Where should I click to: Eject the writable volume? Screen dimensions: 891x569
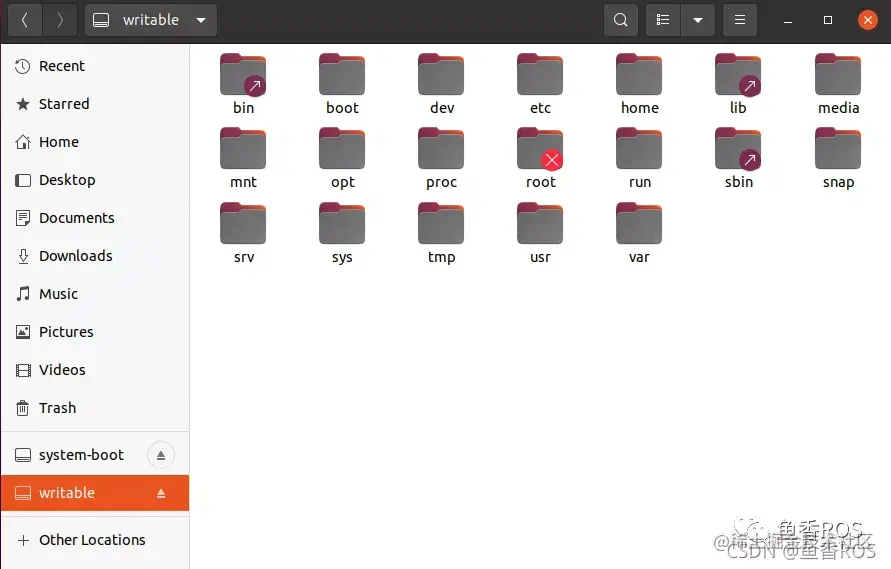(x=161, y=493)
